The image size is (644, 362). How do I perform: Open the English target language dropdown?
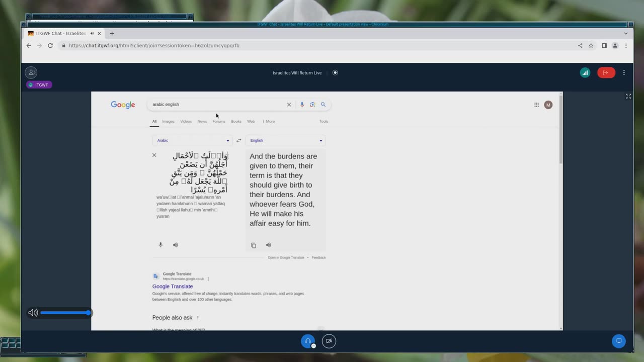285,140
